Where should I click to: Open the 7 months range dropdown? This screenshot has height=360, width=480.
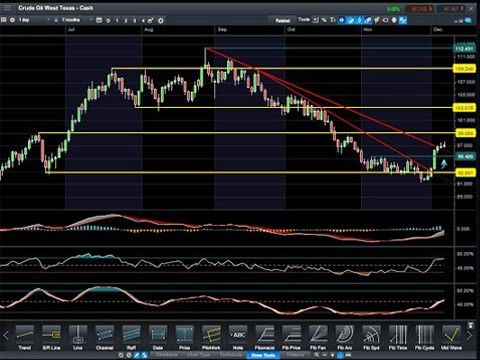(77, 20)
